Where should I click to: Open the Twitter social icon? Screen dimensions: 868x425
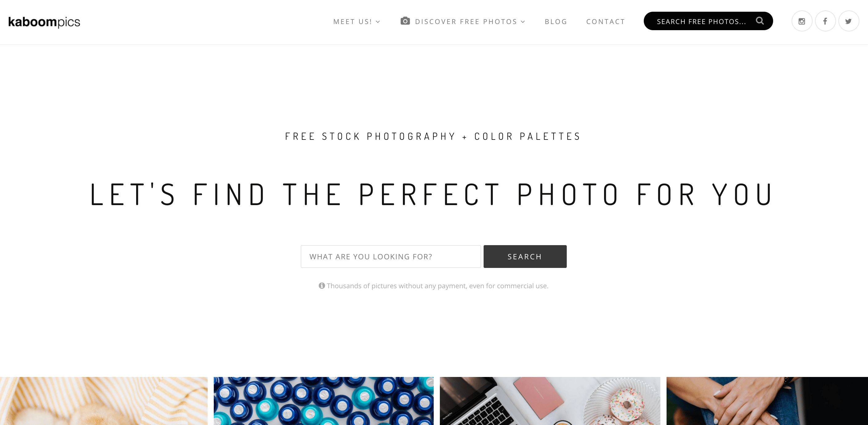849,21
